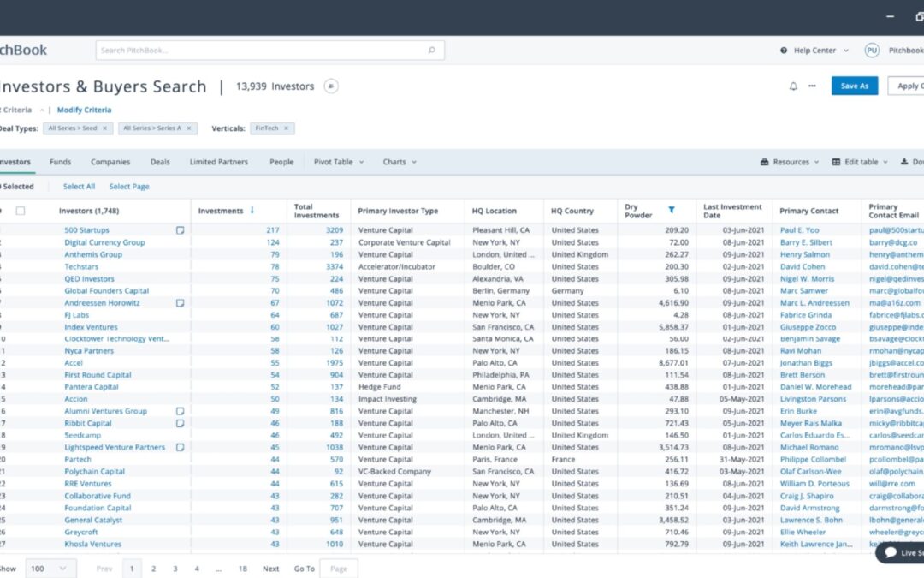Click the Polychain Capital investor link

click(94, 472)
